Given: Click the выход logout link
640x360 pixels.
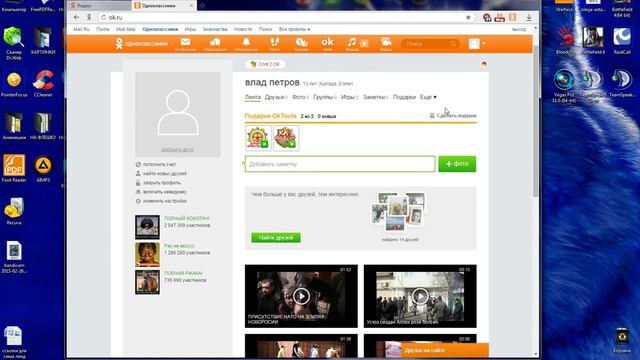Looking at the screenshot, I should coord(519,29).
